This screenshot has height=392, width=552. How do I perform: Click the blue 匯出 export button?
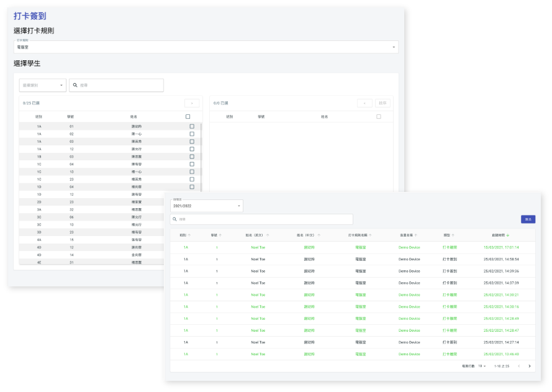tap(528, 219)
